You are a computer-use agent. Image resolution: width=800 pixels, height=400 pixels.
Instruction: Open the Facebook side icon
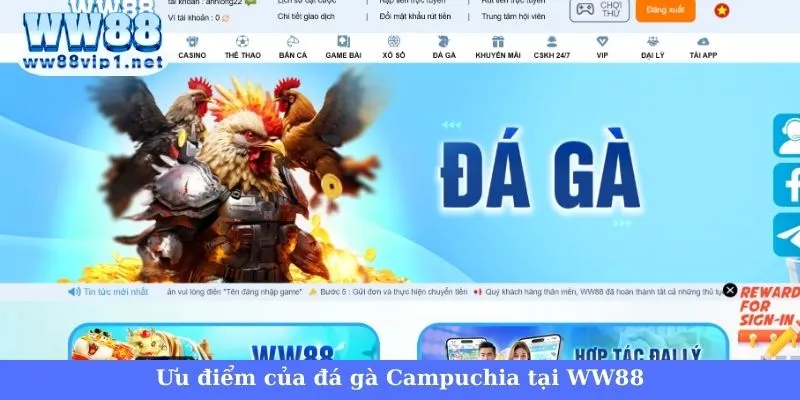click(786, 185)
